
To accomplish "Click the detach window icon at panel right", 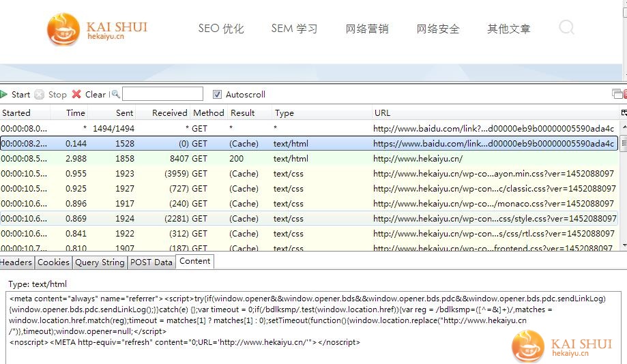I will pyautogui.click(x=617, y=94).
